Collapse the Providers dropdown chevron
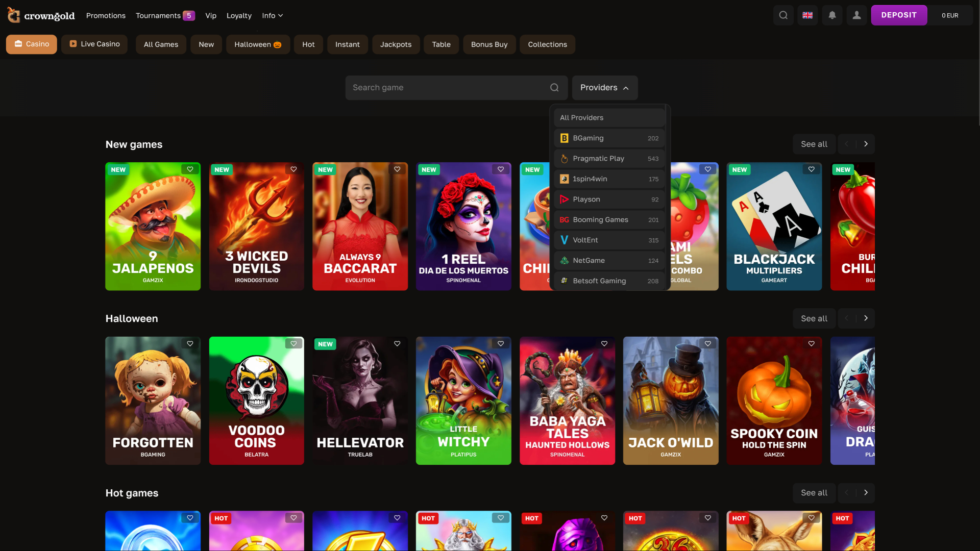This screenshot has width=980, height=551. (x=626, y=87)
